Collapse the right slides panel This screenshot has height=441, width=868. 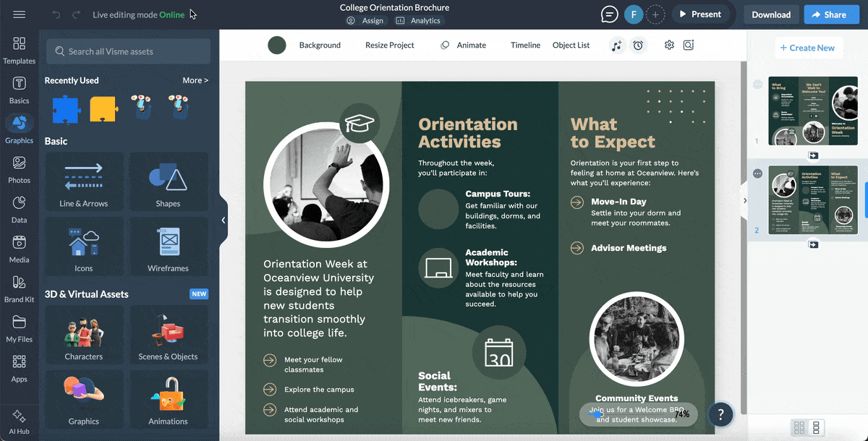[744, 201]
